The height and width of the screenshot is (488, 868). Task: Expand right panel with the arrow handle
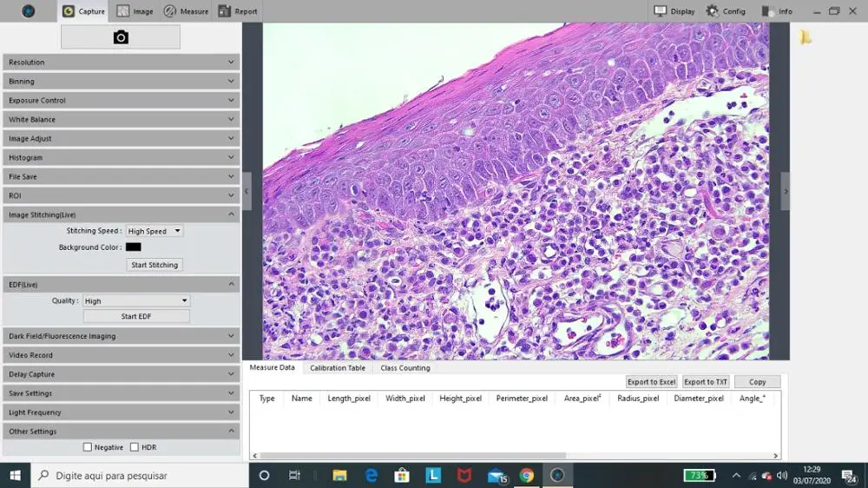785,191
